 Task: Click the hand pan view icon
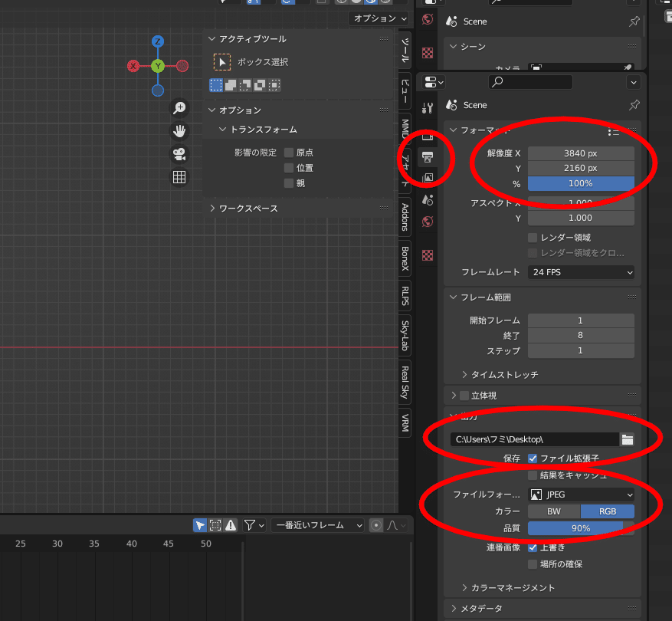click(179, 131)
